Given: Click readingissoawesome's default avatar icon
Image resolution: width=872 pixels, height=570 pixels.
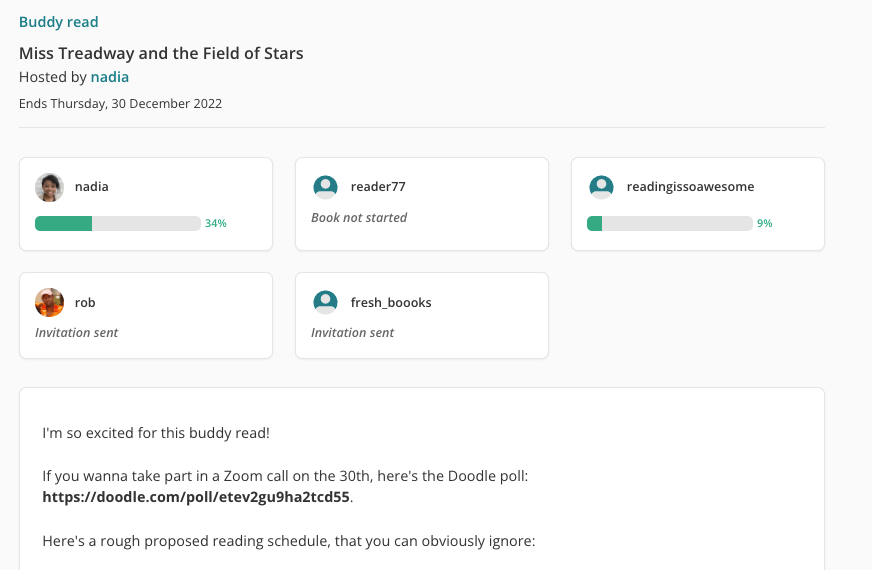Looking at the screenshot, I should click(x=601, y=187).
